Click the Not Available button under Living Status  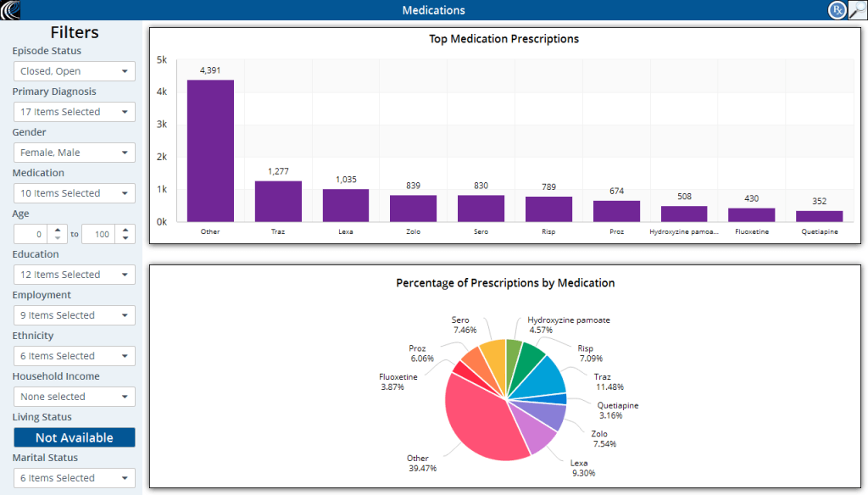pos(74,437)
